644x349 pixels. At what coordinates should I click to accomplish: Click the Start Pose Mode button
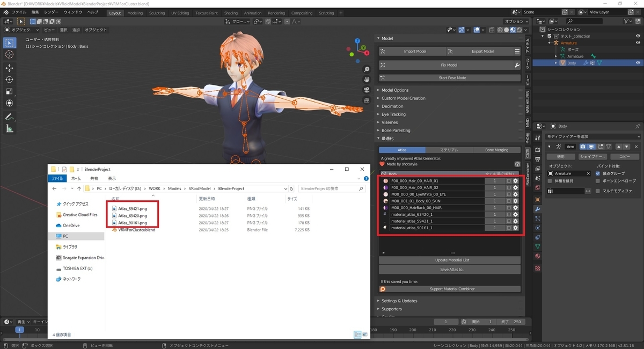click(449, 78)
